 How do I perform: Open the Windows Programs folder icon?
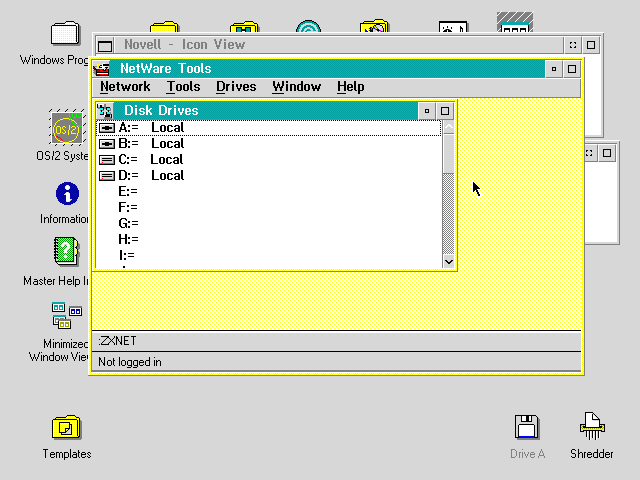click(64, 33)
